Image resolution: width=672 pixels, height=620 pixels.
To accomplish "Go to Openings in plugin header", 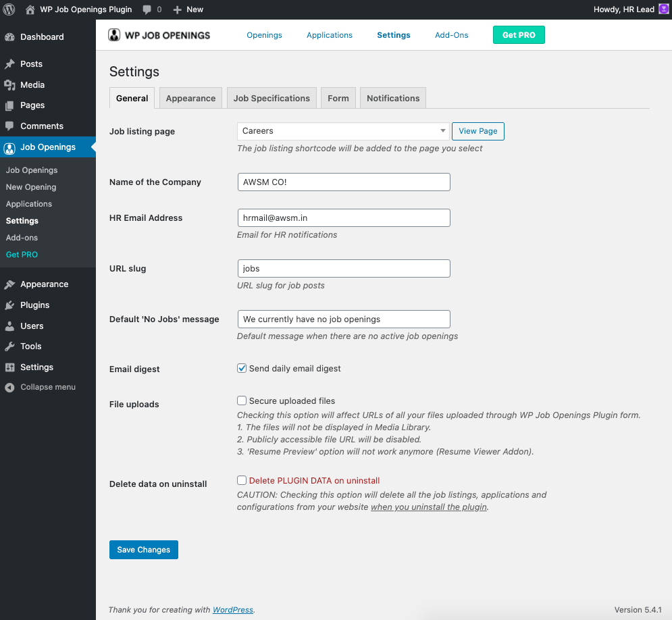I will (x=265, y=35).
